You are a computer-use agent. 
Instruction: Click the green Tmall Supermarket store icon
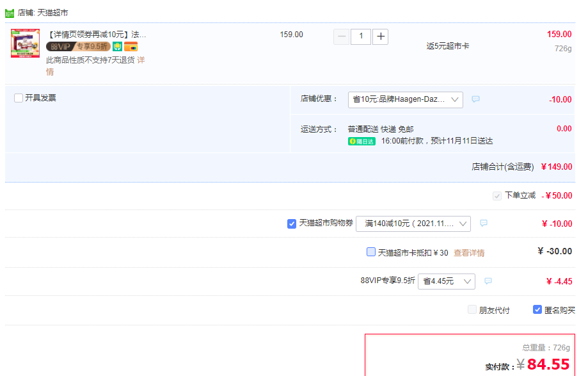coord(10,13)
